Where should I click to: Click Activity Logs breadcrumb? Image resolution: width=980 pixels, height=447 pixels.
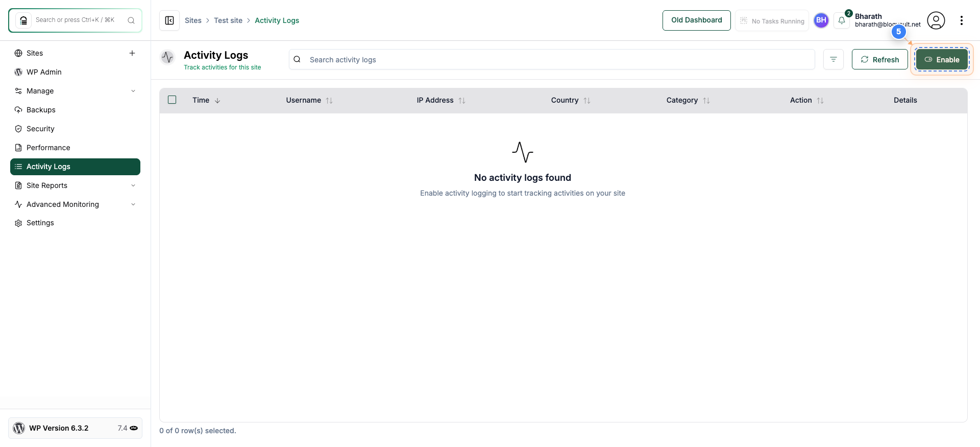(x=277, y=20)
